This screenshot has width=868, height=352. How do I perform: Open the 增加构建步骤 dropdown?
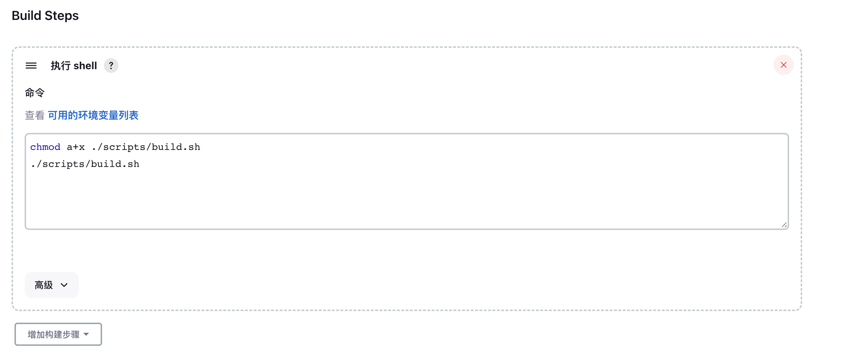click(x=58, y=334)
